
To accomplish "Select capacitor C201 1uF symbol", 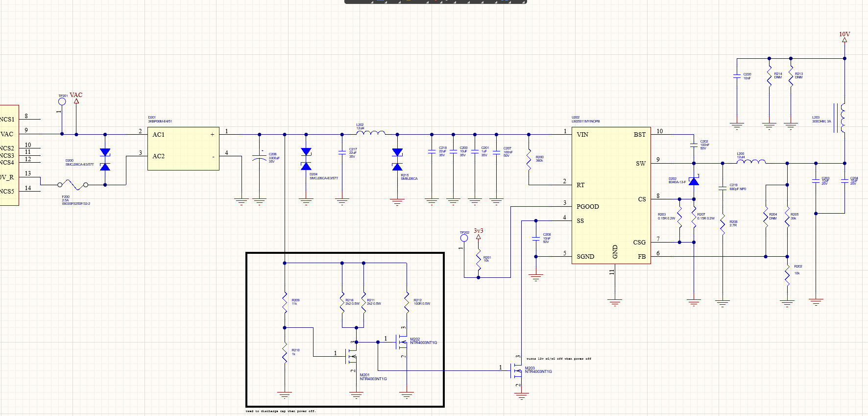I will click(x=475, y=152).
